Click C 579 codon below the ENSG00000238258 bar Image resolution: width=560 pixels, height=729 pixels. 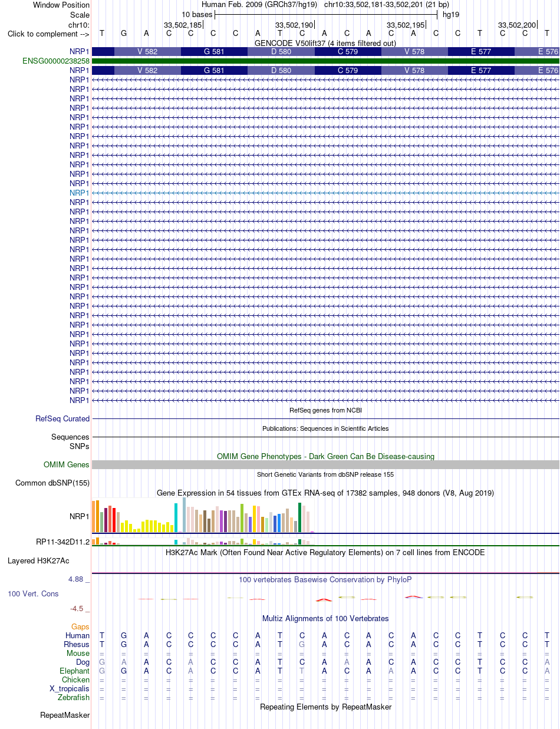point(348,71)
